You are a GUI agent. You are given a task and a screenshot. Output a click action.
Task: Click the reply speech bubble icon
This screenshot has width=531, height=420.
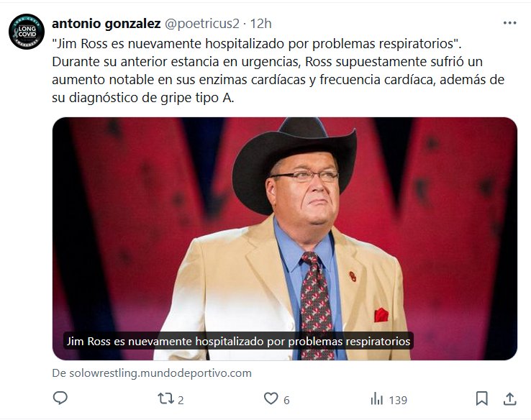[x=60, y=398]
